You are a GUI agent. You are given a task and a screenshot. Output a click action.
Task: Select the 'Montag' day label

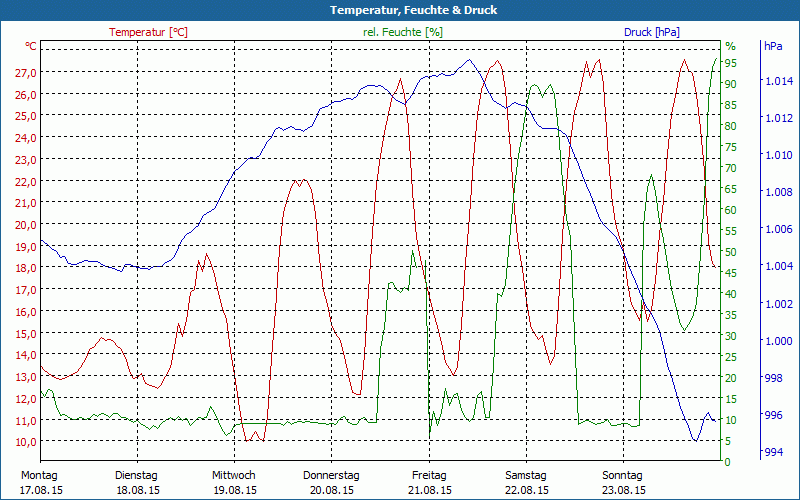[x=39, y=476]
